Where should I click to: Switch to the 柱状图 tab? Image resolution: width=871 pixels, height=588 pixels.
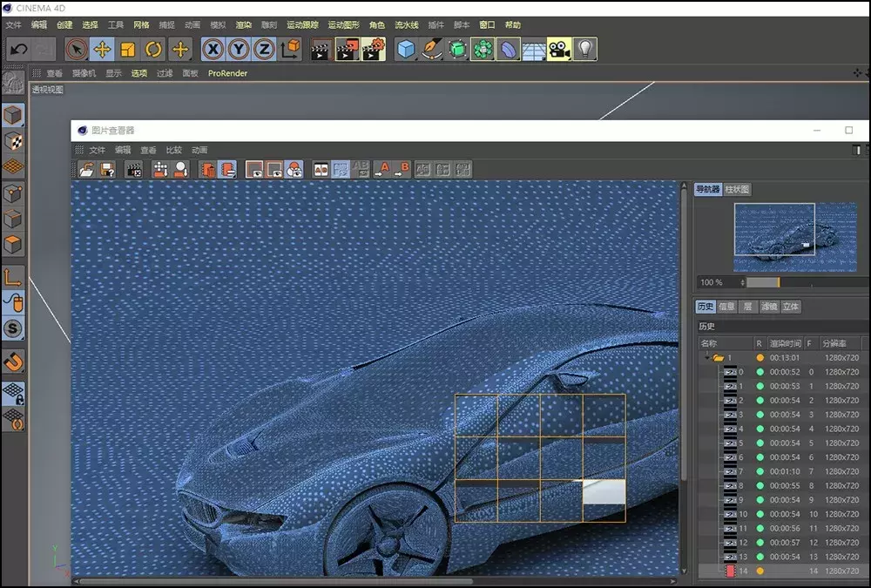click(x=737, y=189)
